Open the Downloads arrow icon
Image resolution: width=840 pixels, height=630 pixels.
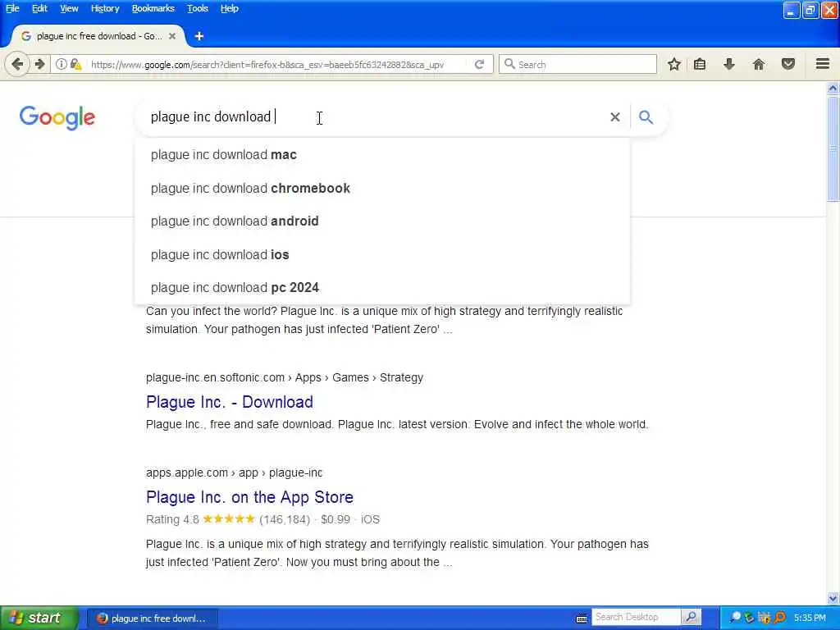728,64
